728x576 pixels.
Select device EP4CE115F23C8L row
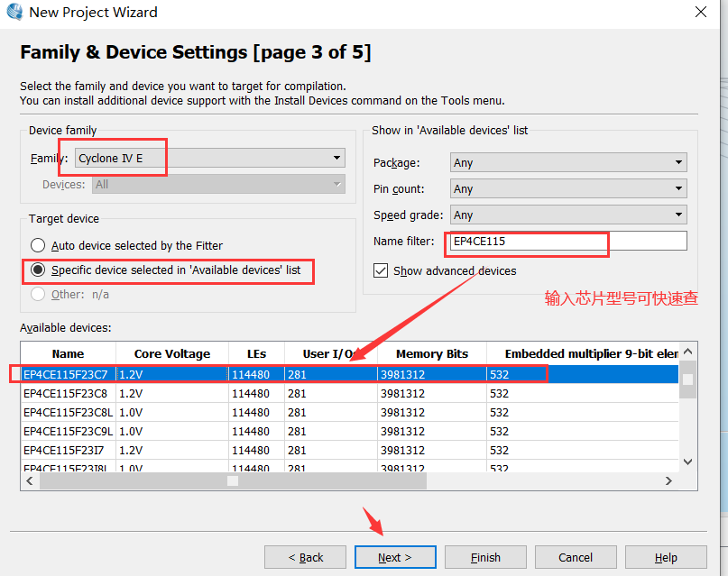click(x=349, y=412)
